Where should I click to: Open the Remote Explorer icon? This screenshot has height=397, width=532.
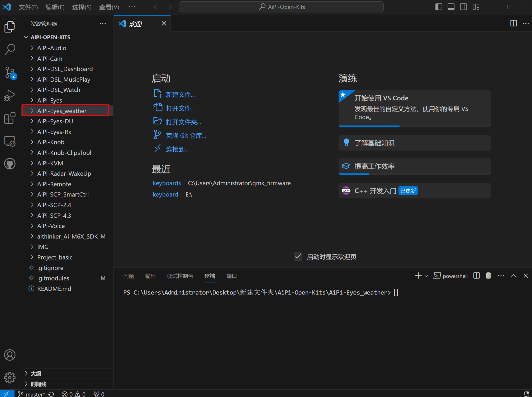click(10, 141)
